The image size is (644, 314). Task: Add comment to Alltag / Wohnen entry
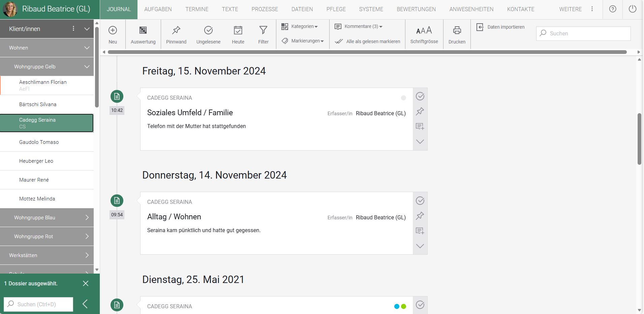click(420, 231)
